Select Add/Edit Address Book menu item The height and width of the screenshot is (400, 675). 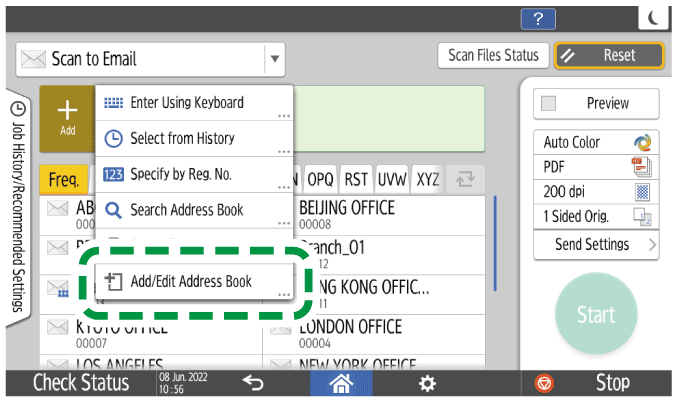193,281
